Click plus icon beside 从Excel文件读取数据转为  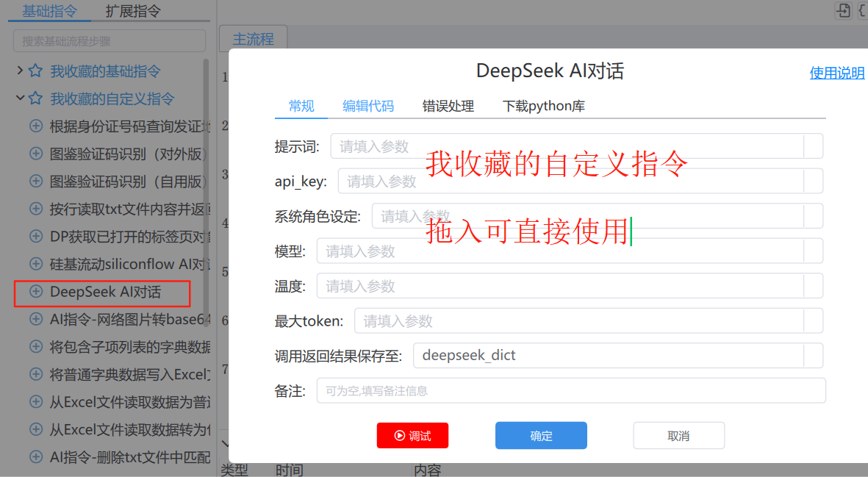36,429
